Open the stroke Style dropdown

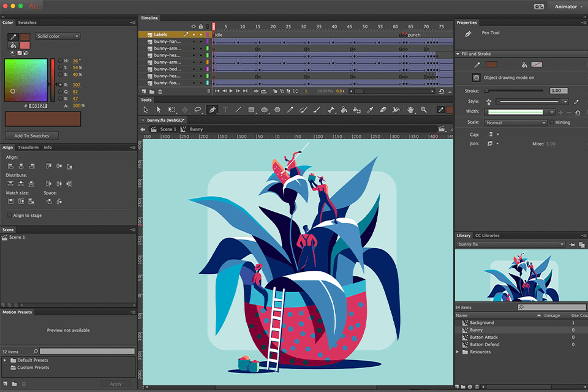click(x=532, y=102)
